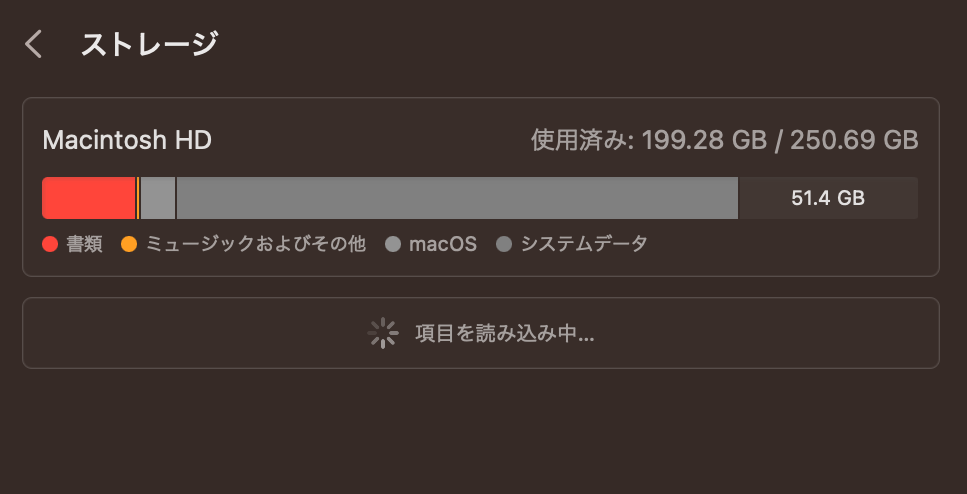Click the 項目を読み込み中 loading text
Image resolution: width=967 pixels, height=494 pixels.
pos(504,333)
